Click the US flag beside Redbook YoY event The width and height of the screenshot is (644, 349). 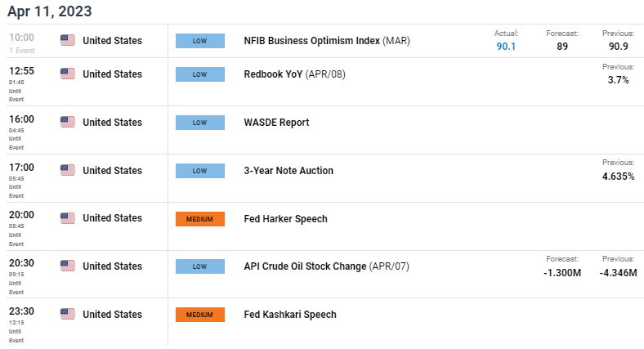(x=68, y=74)
